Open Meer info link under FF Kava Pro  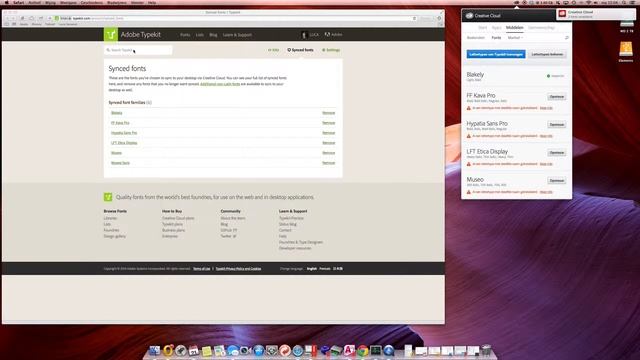546,108
